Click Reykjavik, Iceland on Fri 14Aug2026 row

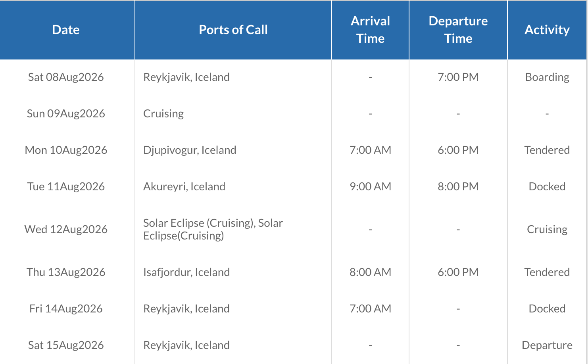(x=186, y=308)
